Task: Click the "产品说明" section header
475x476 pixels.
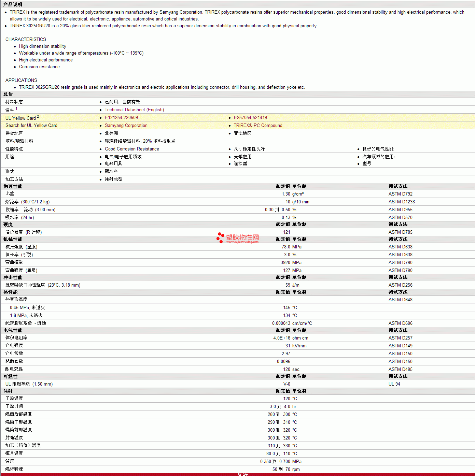Action: click(13, 4)
